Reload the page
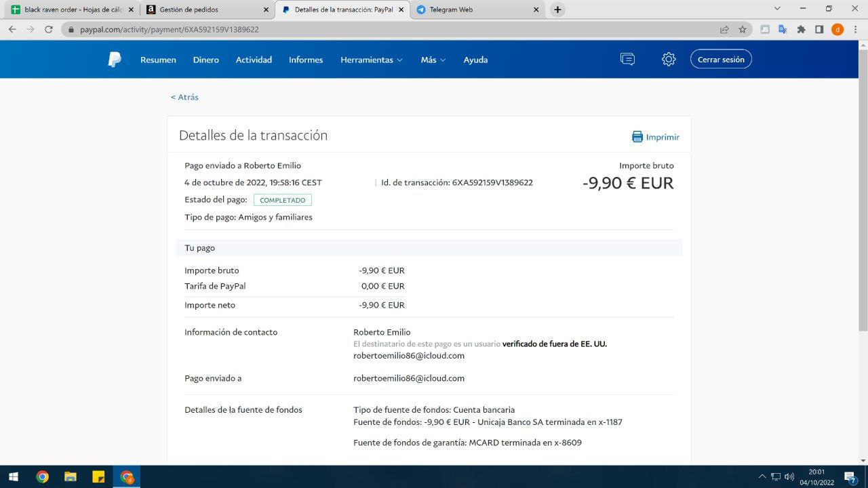868x488 pixels. tap(49, 29)
